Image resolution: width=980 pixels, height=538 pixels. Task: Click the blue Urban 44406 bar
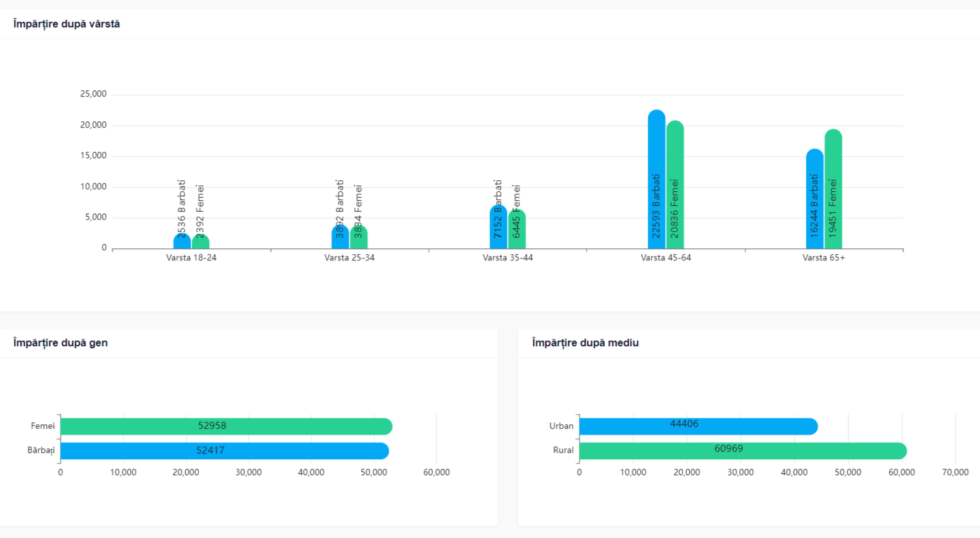click(x=697, y=426)
